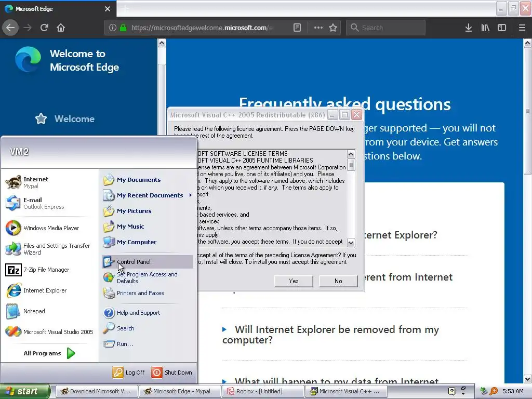
Task: Open Set Program Access and Defaults
Action: coord(148,277)
